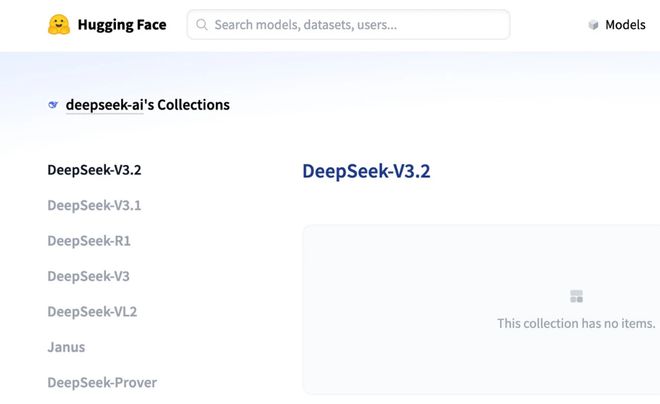Go to the Janus collection
The height and width of the screenshot is (404, 660).
click(66, 347)
